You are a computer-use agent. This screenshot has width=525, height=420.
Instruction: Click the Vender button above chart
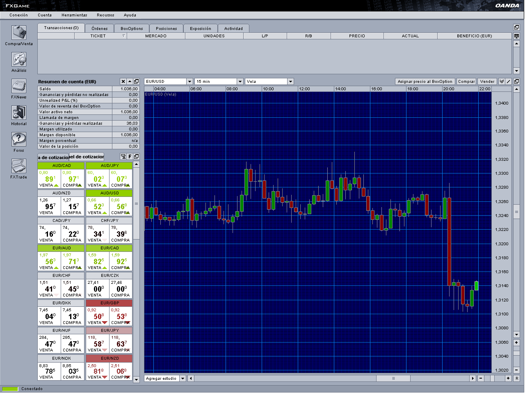487,82
